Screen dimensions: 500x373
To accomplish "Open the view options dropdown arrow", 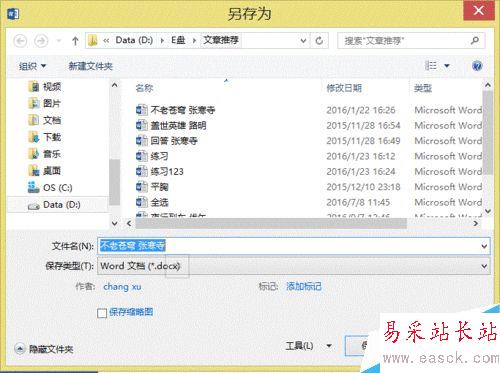I will pyautogui.click(x=447, y=66).
